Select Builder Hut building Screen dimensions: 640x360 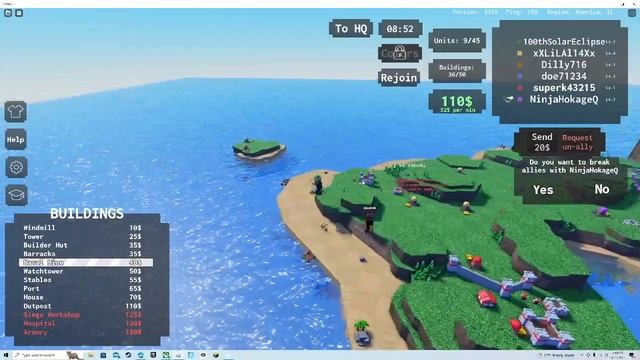point(82,245)
